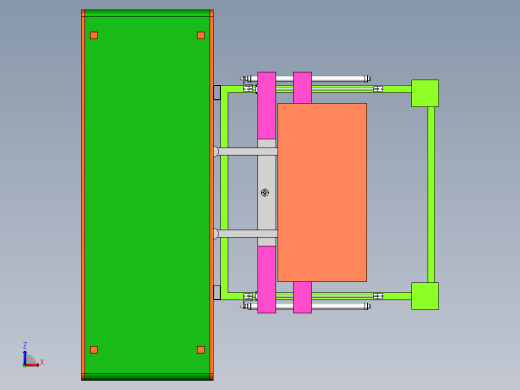520x390 pixels.
Task: Click the upper-left orange square on green panel
Action: pos(94,35)
